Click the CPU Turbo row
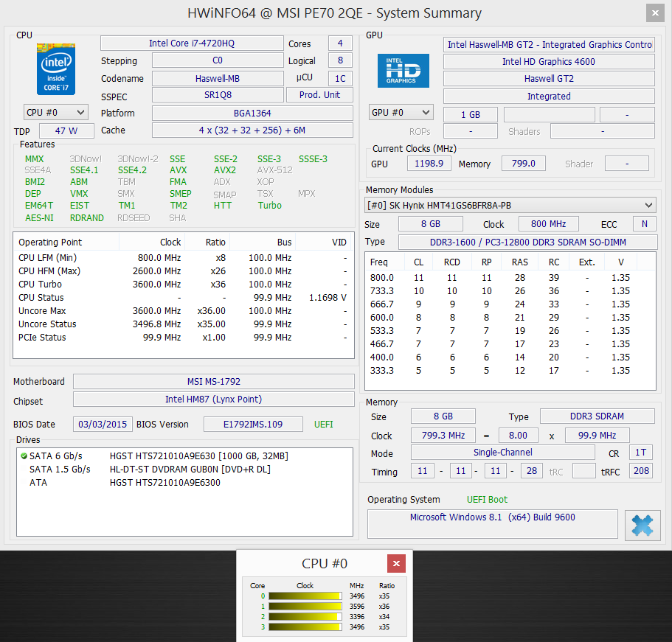672x642 pixels. click(183, 284)
